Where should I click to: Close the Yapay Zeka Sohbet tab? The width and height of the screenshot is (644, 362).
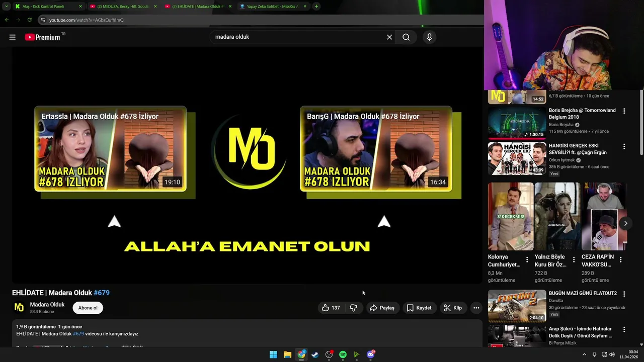(x=305, y=7)
